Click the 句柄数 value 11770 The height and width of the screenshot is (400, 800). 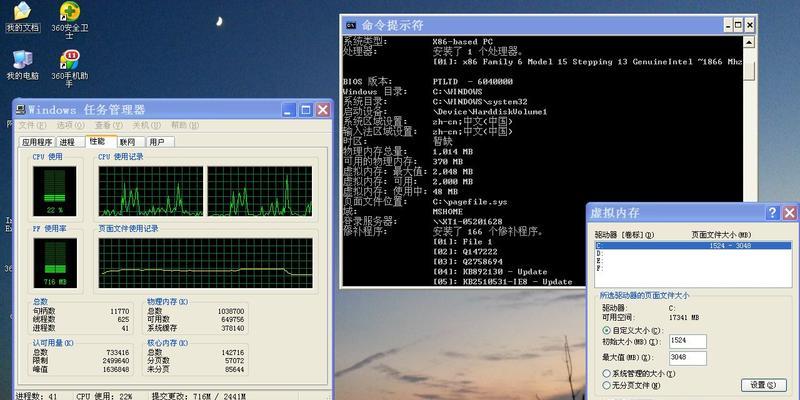(120, 311)
